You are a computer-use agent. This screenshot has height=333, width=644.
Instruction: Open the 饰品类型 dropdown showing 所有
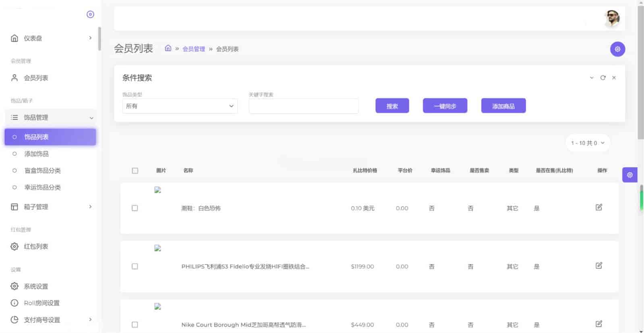pyautogui.click(x=180, y=106)
